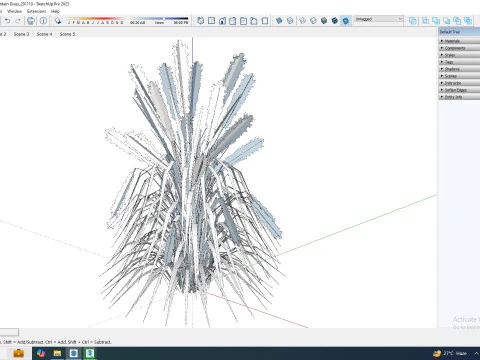Select Shaded With Textures style
This screenshot has width=480, height=360.
click(x=335, y=21)
